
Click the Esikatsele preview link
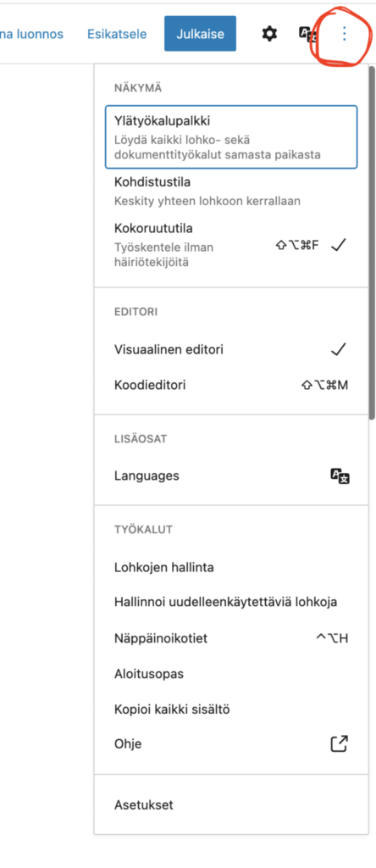click(x=117, y=34)
